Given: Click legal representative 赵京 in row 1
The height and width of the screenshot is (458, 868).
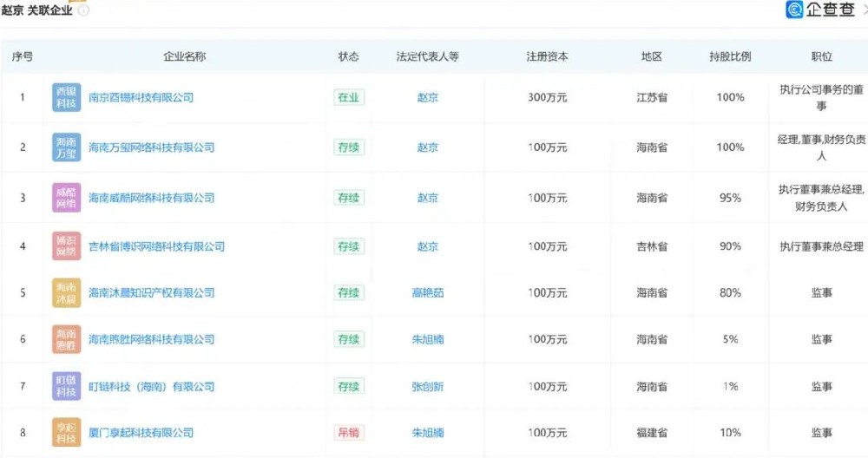Looking at the screenshot, I should coord(427,97).
